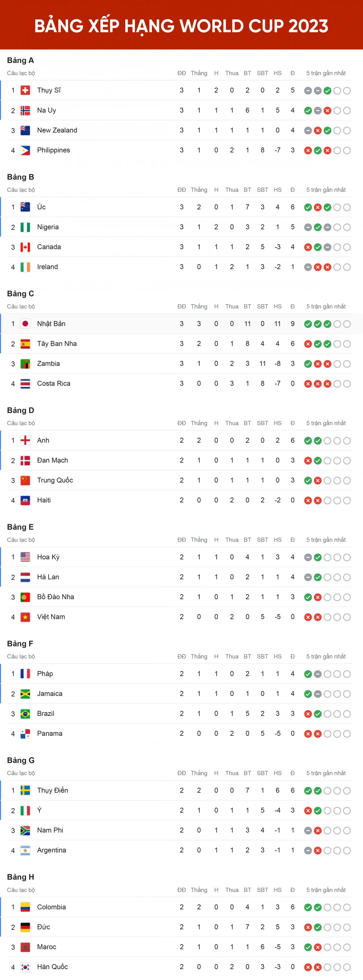Select the Bảng D group heading
363x980 pixels.
(x=21, y=410)
